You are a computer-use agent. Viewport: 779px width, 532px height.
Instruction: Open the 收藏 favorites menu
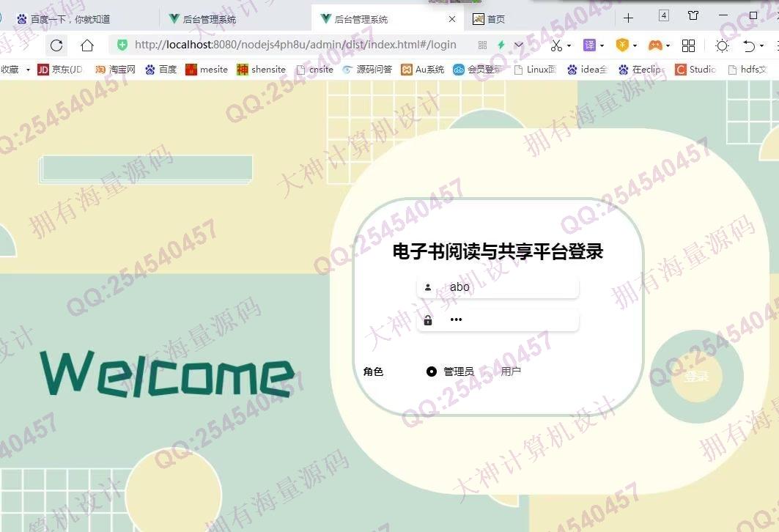10,70
